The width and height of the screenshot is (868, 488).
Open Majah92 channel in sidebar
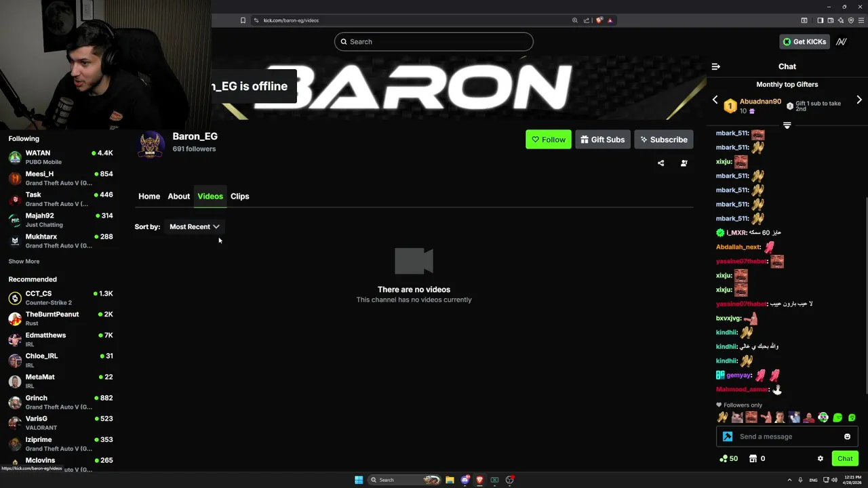pyautogui.click(x=61, y=220)
